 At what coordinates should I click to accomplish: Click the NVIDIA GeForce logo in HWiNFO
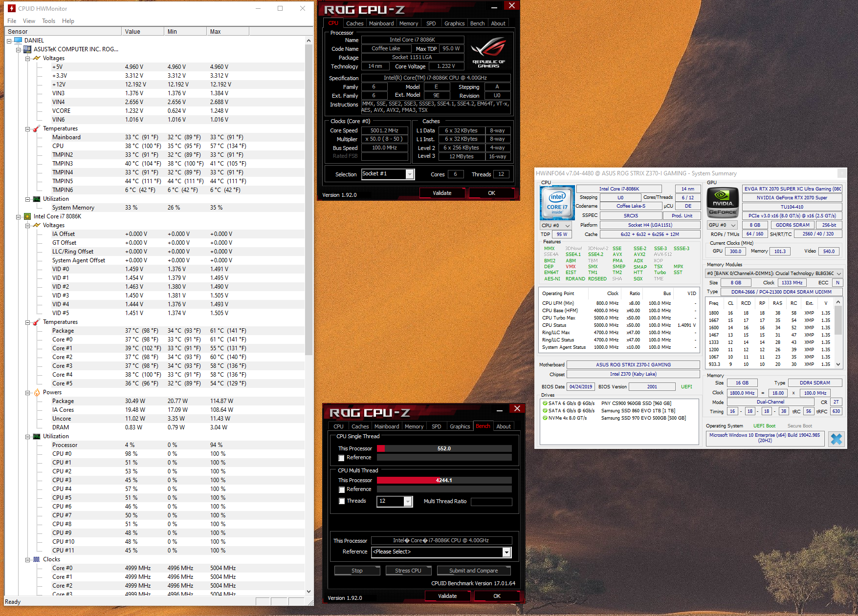click(723, 202)
